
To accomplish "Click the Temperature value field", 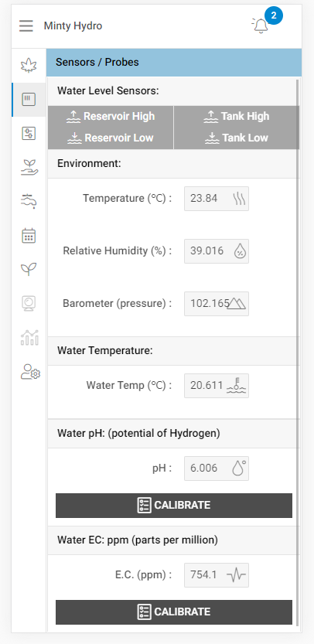I will coord(217,199).
